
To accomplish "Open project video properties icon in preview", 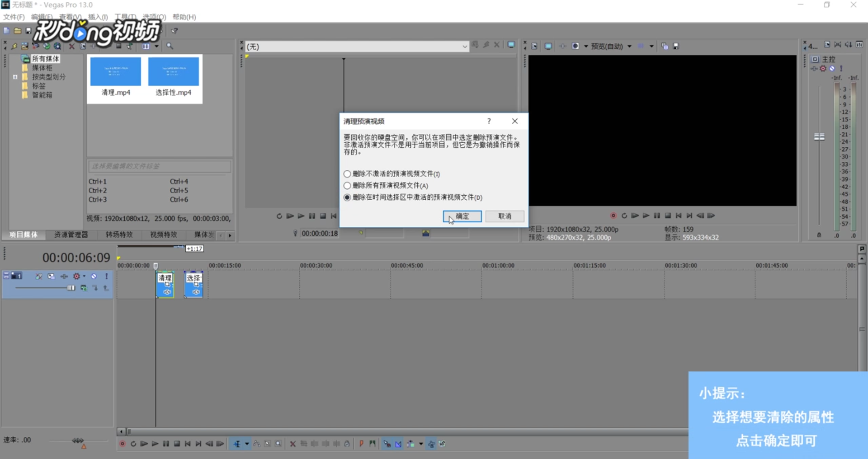I will coord(534,46).
